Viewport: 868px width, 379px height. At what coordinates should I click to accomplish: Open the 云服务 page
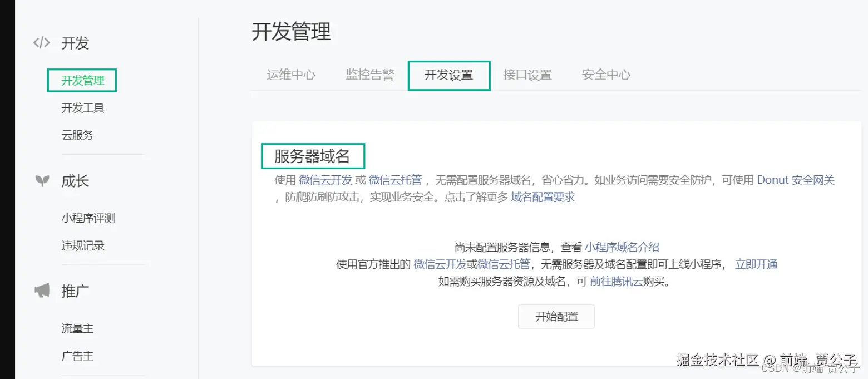pos(77,135)
